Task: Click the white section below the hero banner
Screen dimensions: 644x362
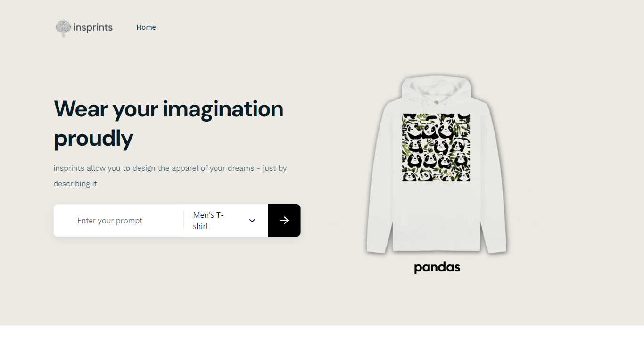Action: pos(322,344)
